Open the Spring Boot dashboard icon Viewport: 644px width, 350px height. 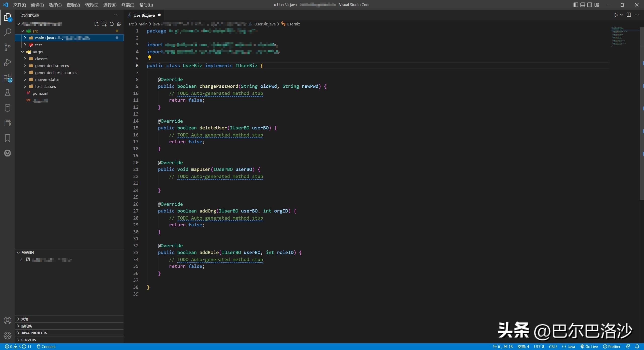pos(8,153)
